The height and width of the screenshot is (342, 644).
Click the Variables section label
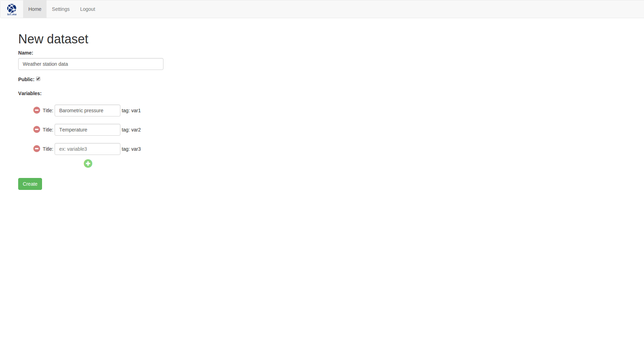(30, 93)
